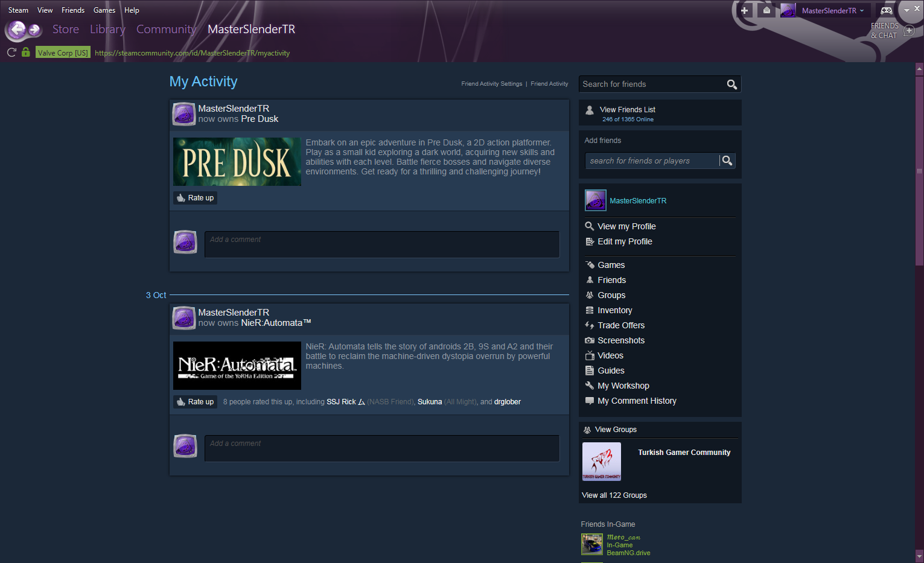Image resolution: width=924 pixels, height=563 pixels.
Task: Click the Friends person icon in sidebar
Action: tap(590, 280)
